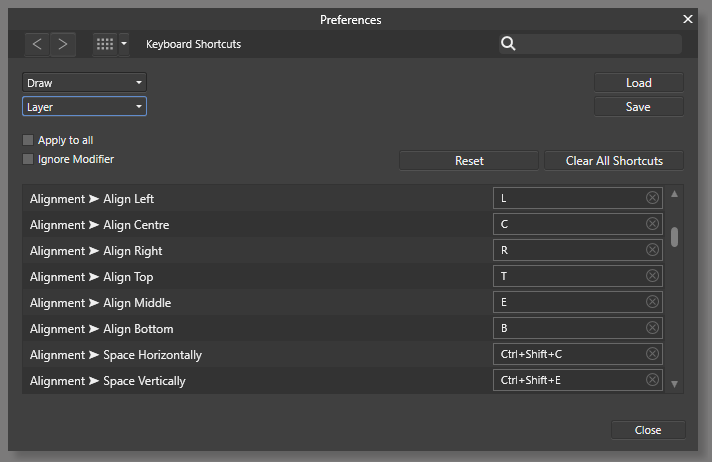Click the Load button
Image resolution: width=712 pixels, height=462 pixels.
pyautogui.click(x=638, y=83)
